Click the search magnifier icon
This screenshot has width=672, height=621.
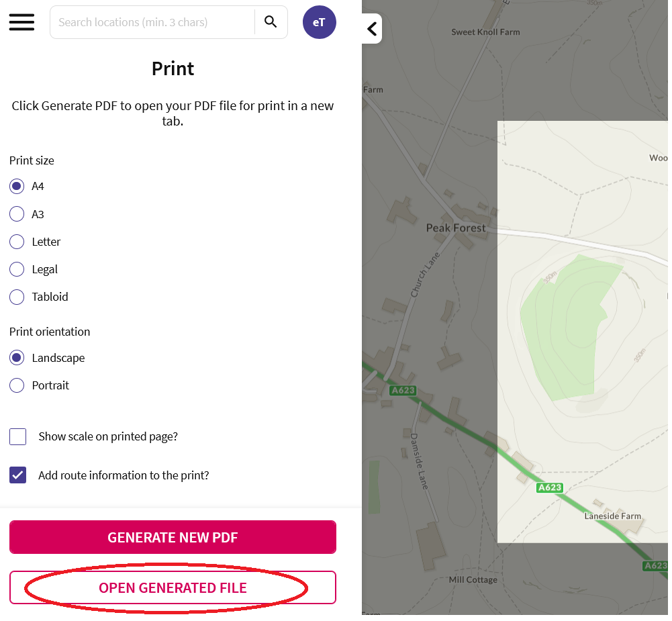click(271, 21)
